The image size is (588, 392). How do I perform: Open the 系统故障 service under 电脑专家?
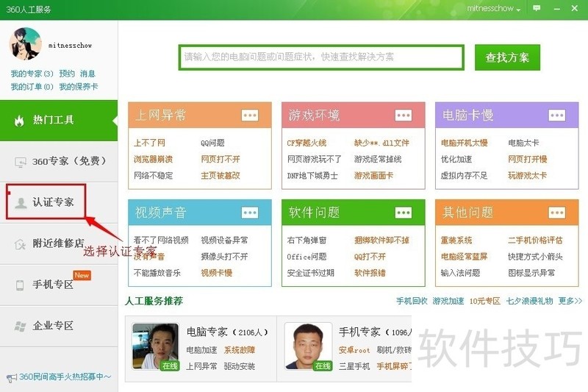[240, 350]
